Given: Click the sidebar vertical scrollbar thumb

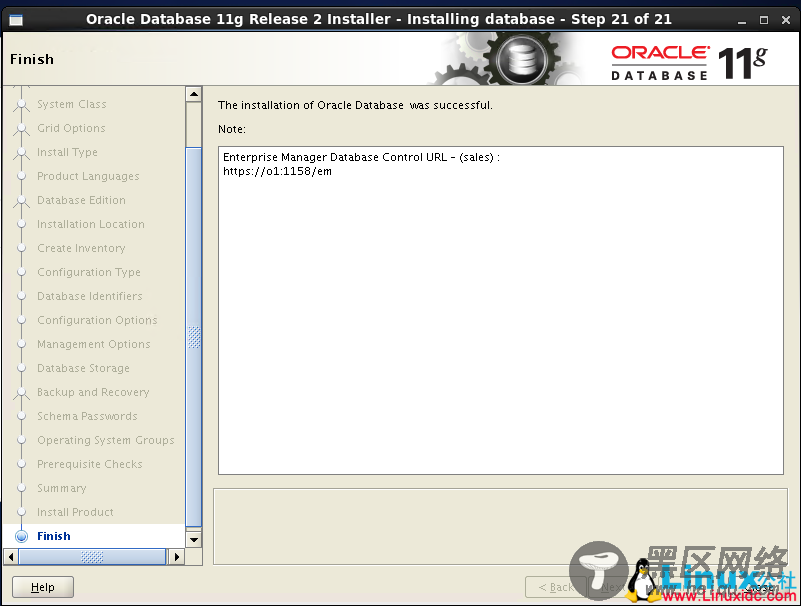Looking at the screenshot, I should [x=194, y=337].
